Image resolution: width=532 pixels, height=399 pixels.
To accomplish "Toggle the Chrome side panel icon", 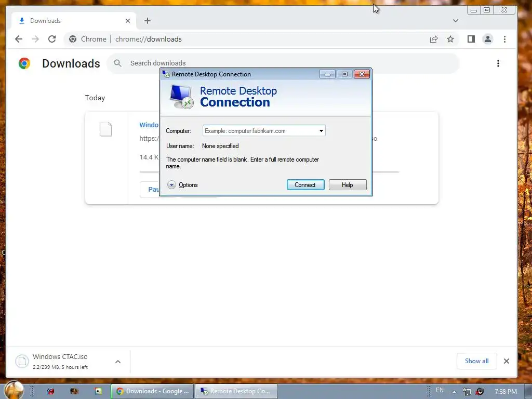I will click(x=471, y=39).
